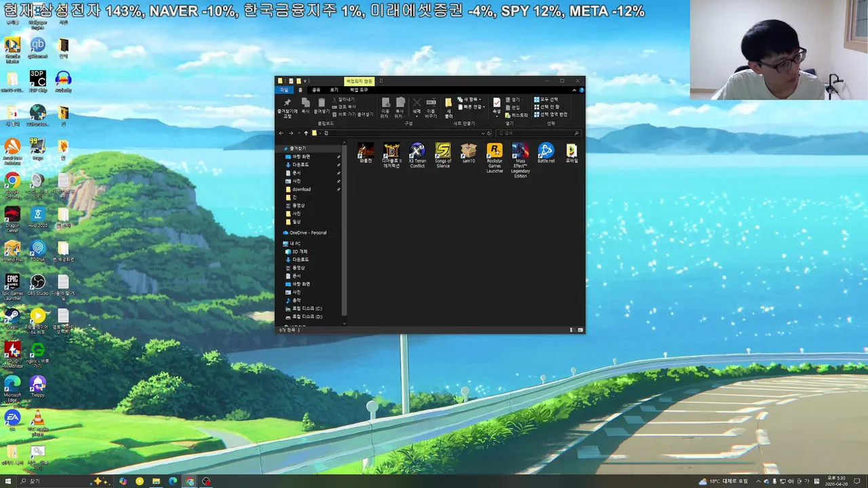Create new folder with 새 폴더
The width and height of the screenshot is (868, 488).
click(448, 108)
